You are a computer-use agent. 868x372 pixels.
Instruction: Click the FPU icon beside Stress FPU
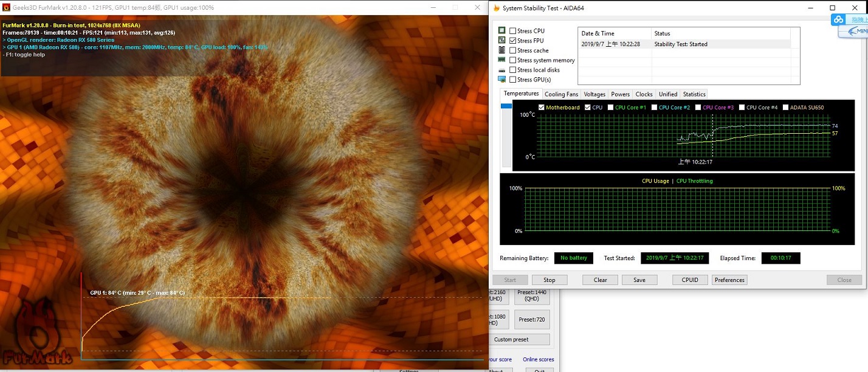502,40
